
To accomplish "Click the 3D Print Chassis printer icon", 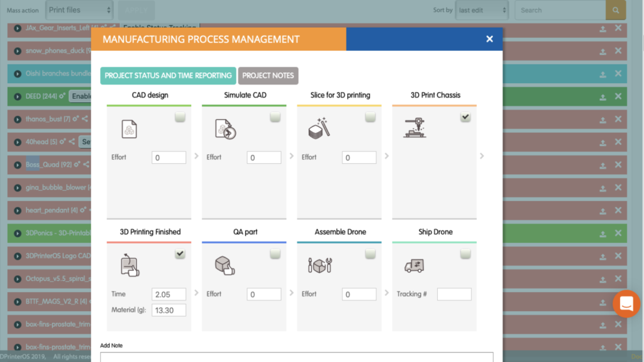I will tap(414, 128).
